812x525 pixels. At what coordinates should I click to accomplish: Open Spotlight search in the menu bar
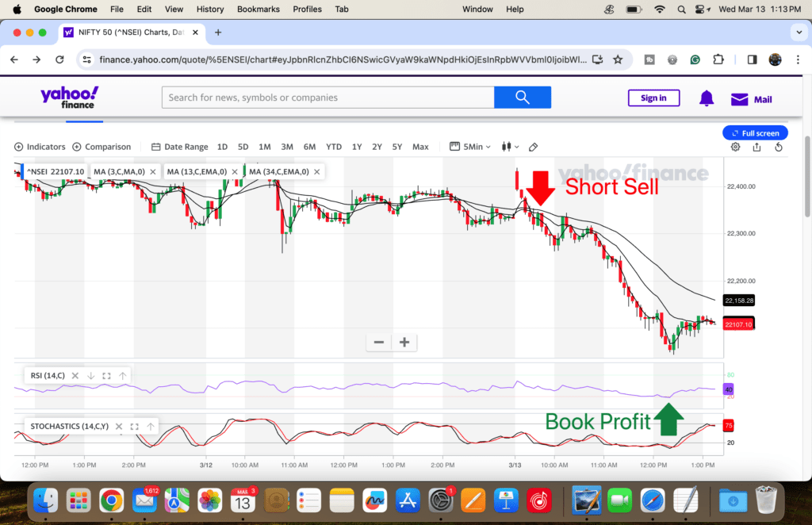coord(681,10)
